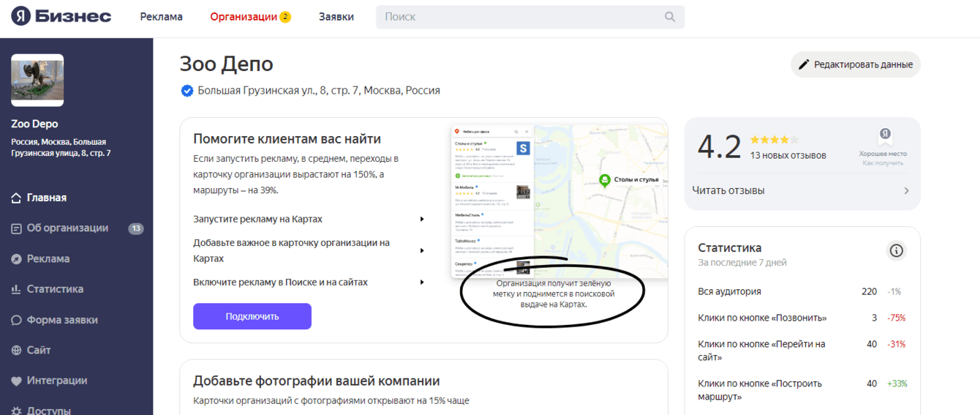The width and height of the screenshot is (980, 415).
Task: Click the Хорошее место badge icon
Action: coord(885,137)
